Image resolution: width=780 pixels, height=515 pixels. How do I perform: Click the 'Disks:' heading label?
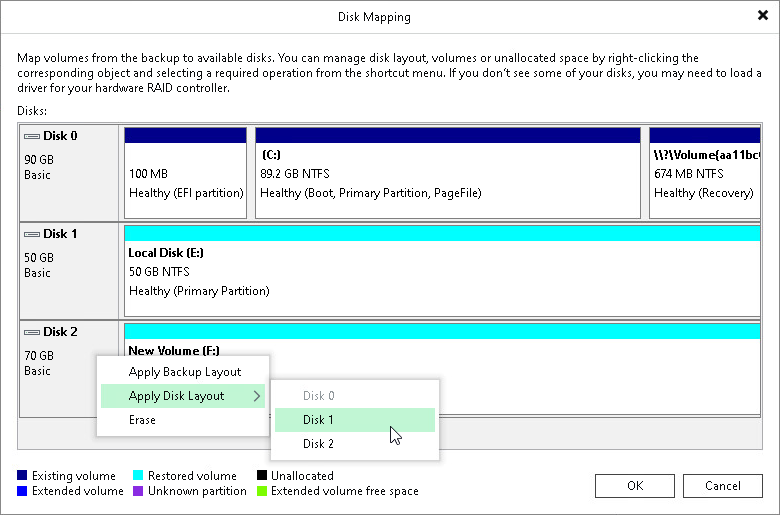(32, 110)
